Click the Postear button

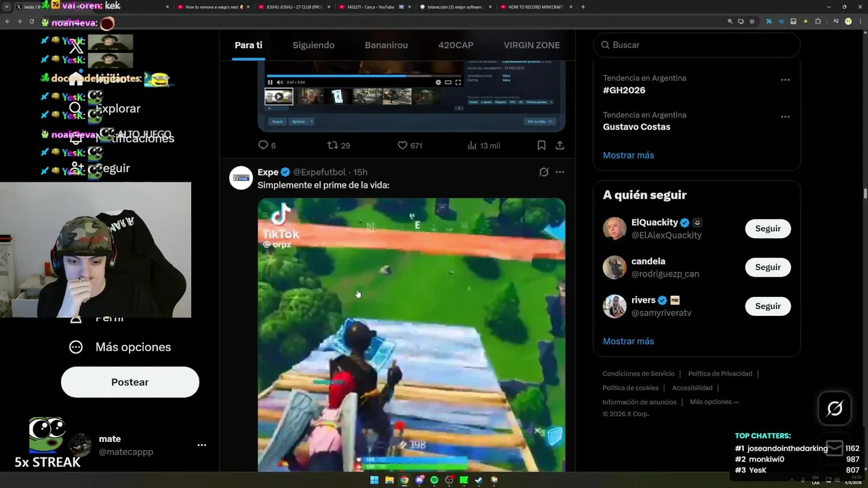click(130, 382)
